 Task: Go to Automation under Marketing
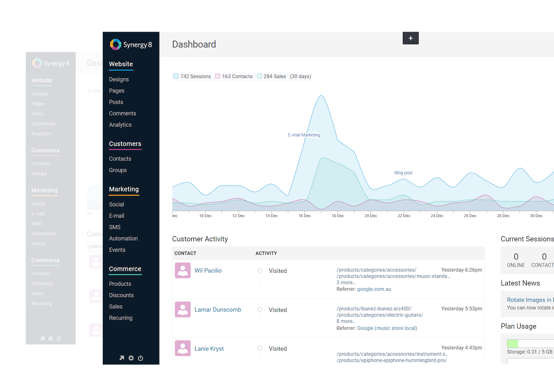[123, 239]
